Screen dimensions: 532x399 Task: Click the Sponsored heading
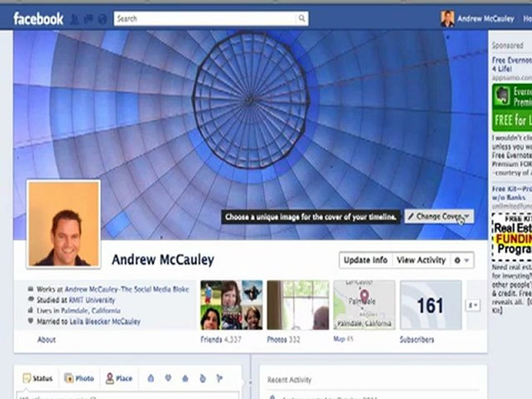(508, 45)
